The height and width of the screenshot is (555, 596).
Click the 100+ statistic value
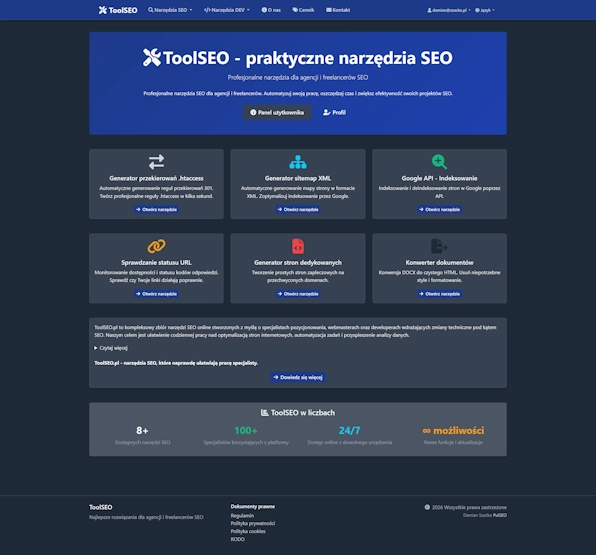246,431
